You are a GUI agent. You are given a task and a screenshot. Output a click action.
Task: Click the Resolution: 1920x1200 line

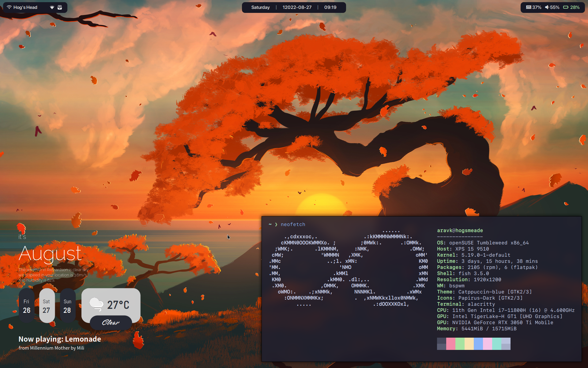click(x=469, y=280)
